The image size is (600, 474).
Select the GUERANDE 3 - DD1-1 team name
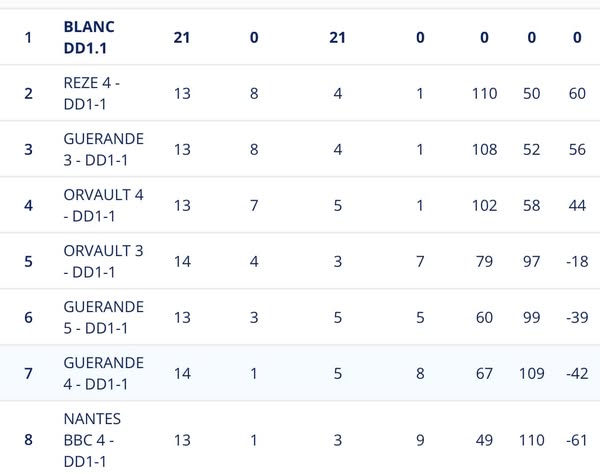pos(103,149)
